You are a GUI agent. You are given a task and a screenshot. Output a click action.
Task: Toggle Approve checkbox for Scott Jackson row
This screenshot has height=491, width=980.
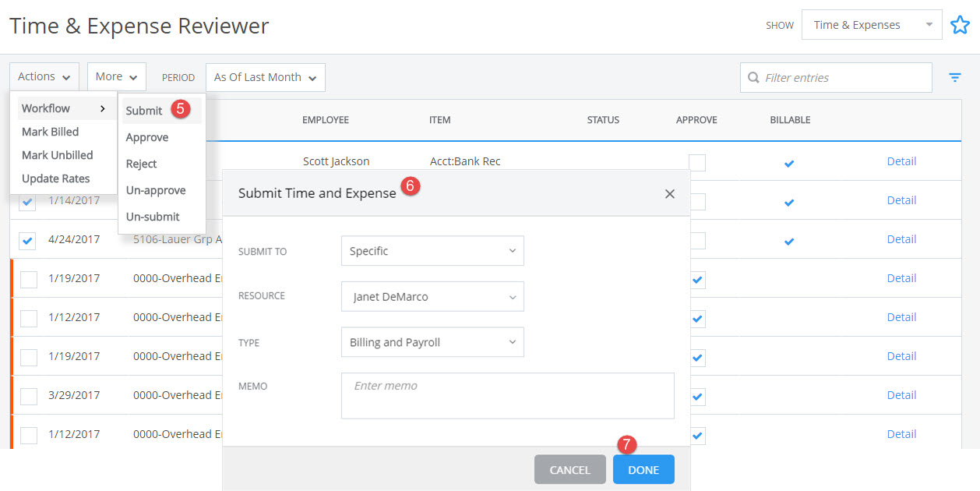tap(697, 163)
